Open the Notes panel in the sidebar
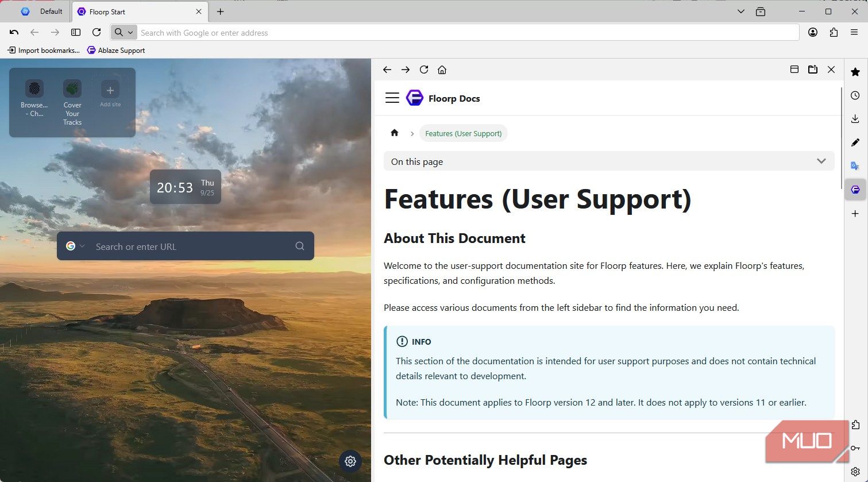 coord(855,142)
